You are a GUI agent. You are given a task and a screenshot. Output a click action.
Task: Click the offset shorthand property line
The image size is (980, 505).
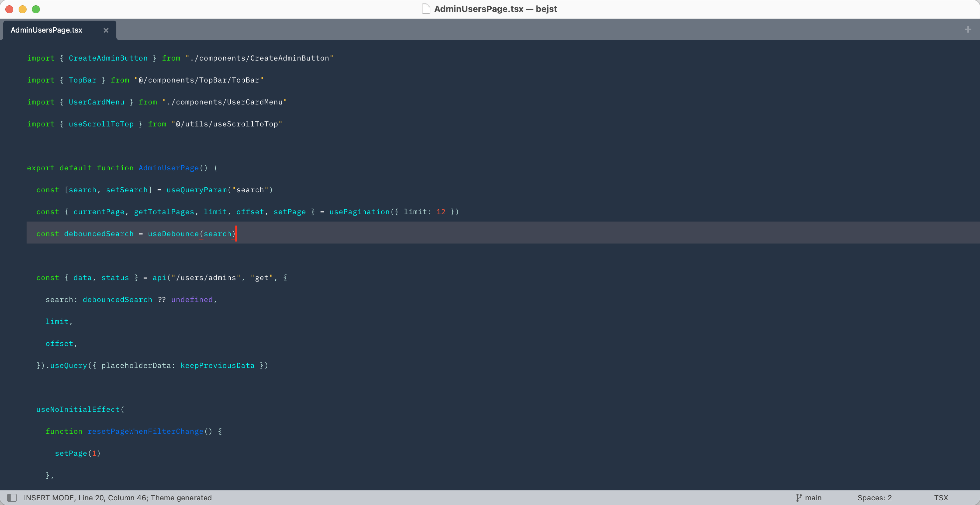[x=61, y=344]
